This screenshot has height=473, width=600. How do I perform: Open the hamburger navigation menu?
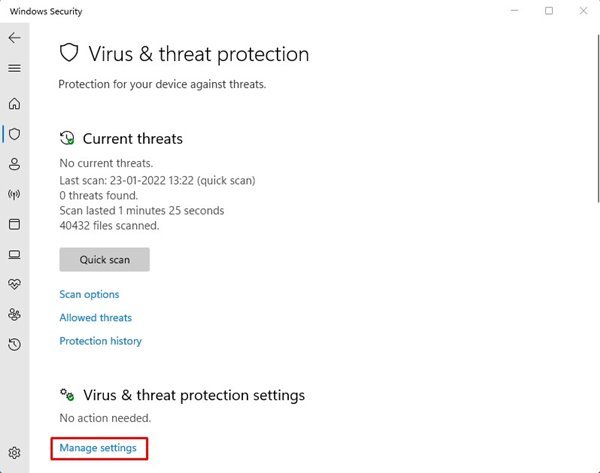click(15, 68)
